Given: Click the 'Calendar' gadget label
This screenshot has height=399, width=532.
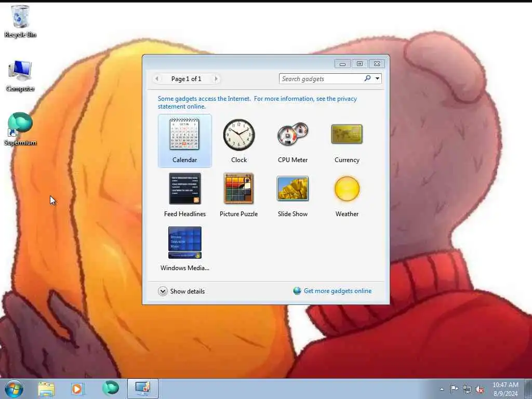Looking at the screenshot, I should coord(184,160).
